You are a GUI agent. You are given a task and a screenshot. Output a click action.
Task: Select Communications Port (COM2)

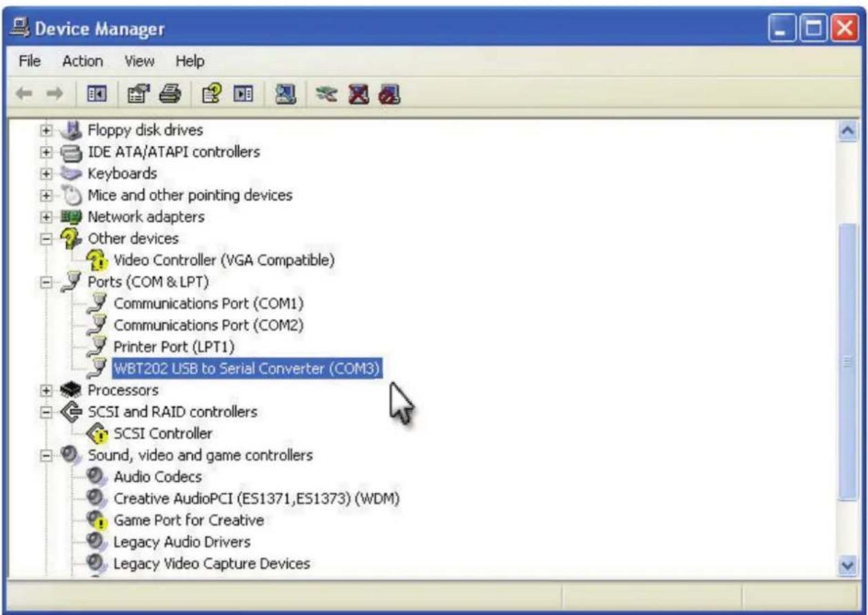(x=208, y=325)
